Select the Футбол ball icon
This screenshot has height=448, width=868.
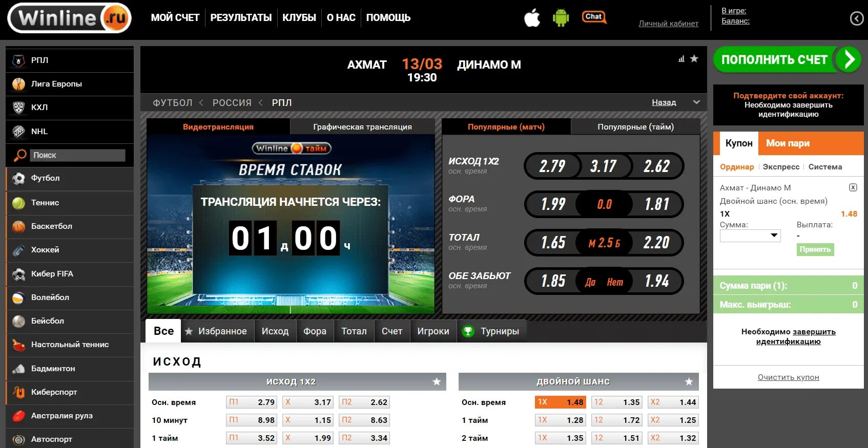tap(19, 178)
